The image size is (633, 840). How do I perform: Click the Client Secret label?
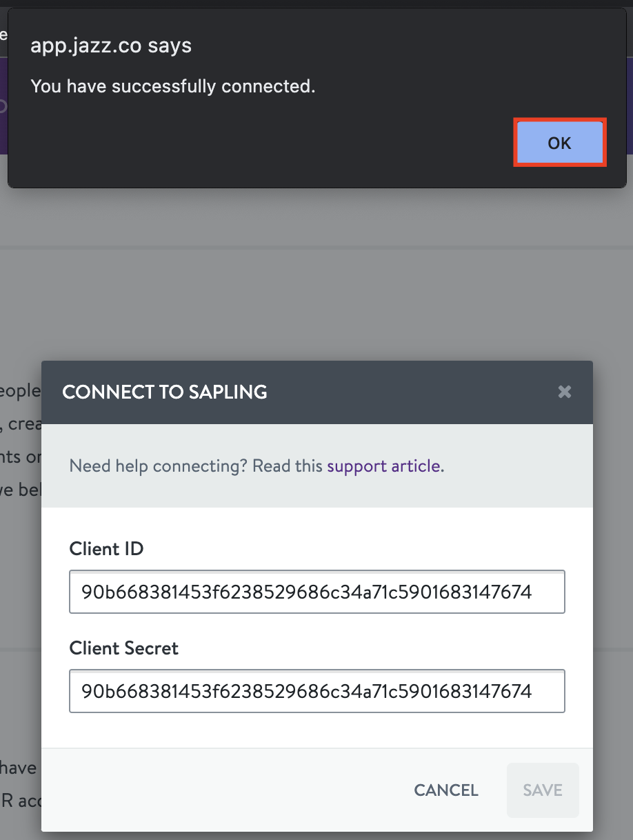point(124,648)
